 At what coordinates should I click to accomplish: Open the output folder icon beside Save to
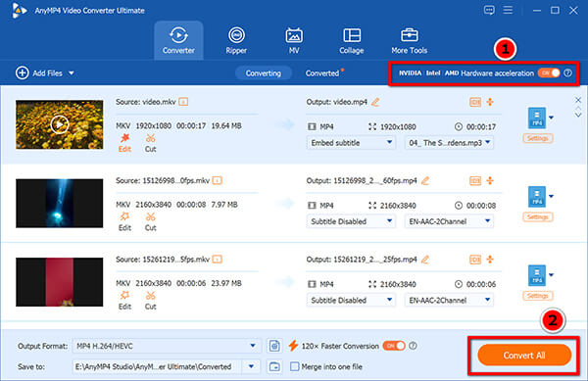[274, 366]
